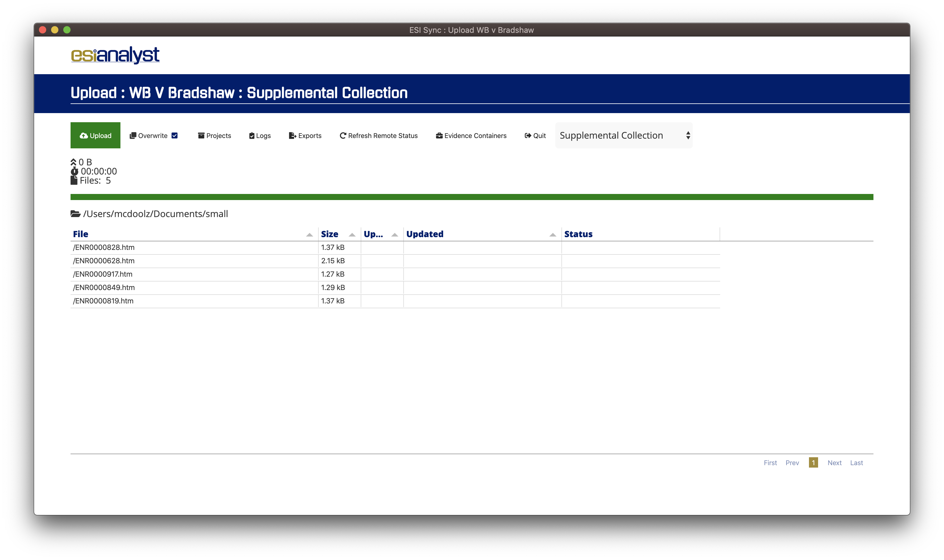Click the upload speed arrows icon

click(x=73, y=162)
